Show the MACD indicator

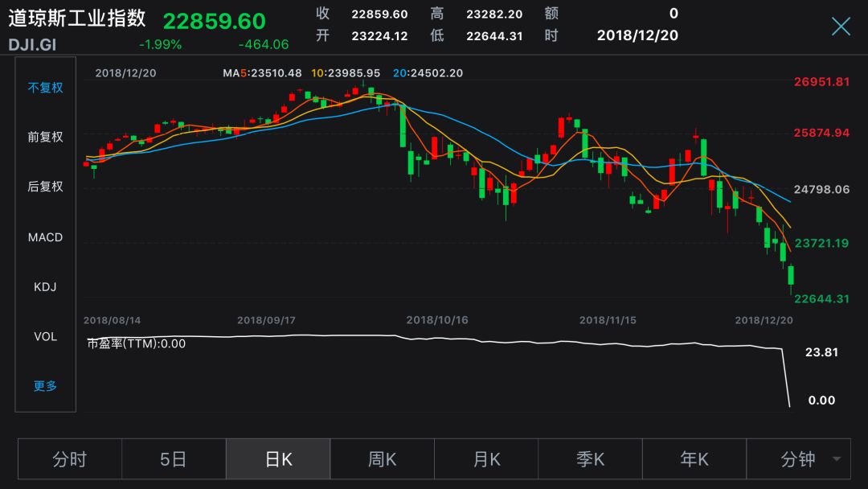[45, 237]
